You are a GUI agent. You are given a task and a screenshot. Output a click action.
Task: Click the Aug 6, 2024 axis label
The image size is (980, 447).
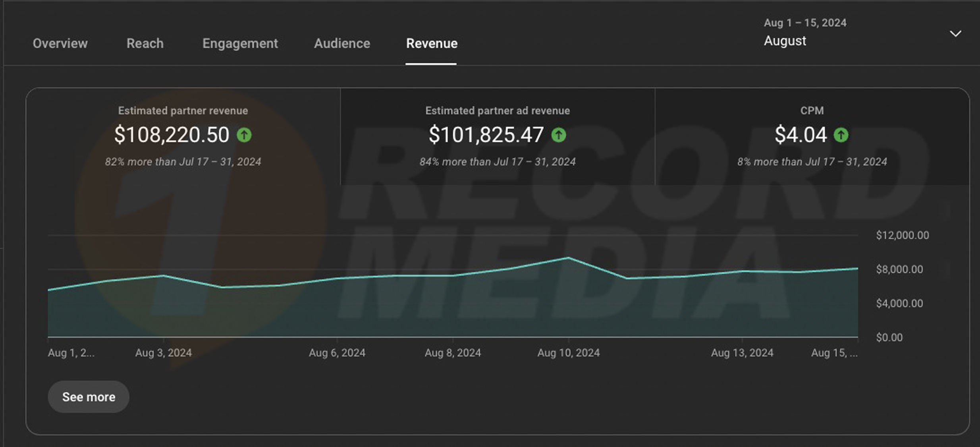337,353
